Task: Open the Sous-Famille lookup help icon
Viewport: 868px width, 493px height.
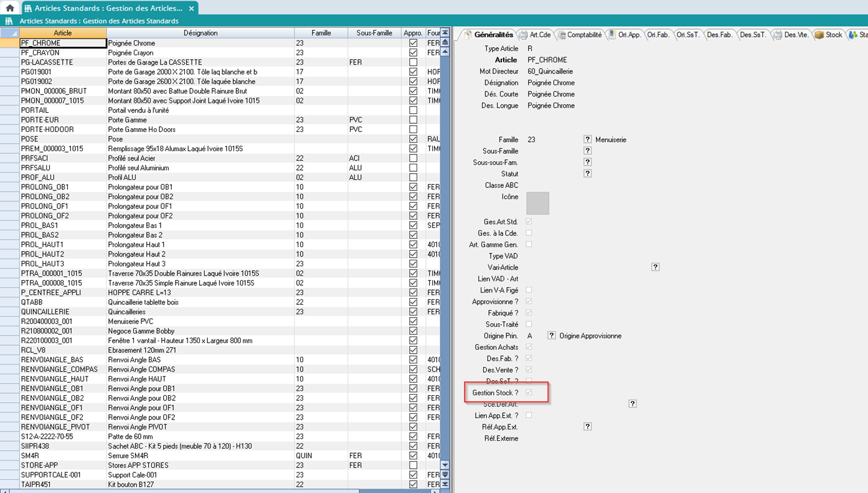Action: click(x=587, y=151)
